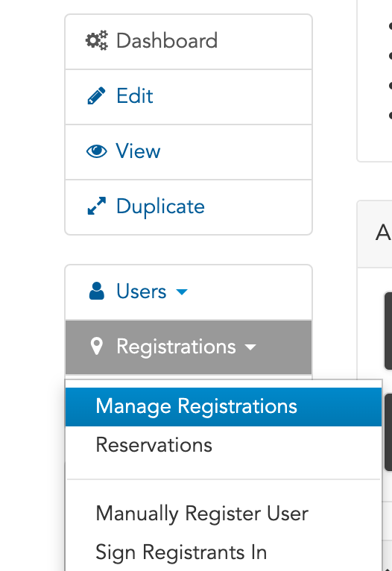Click the Duplicate arrows icon
The width and height of the screenshot is (392, 571).
96,206
